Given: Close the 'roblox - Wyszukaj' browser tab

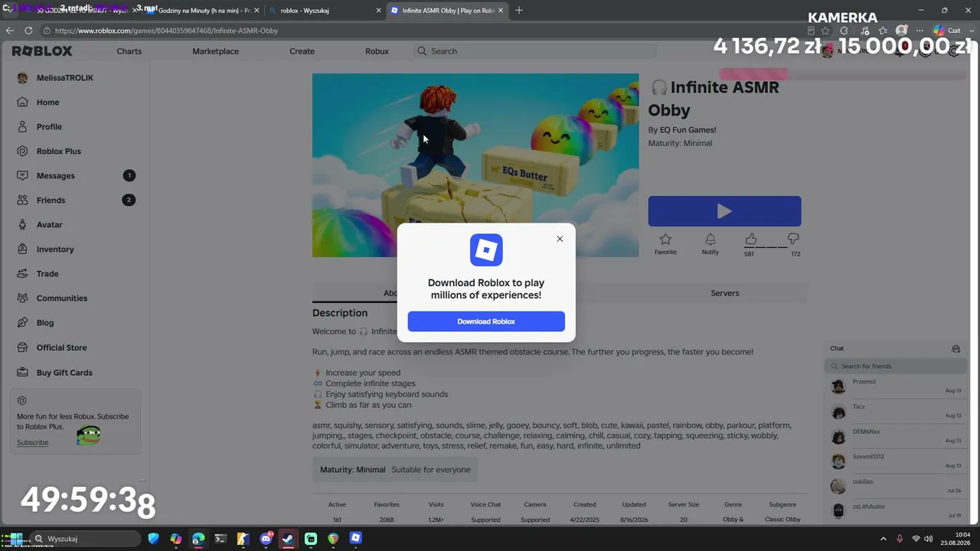Looking at the screenshot, I should pos(378,11).
